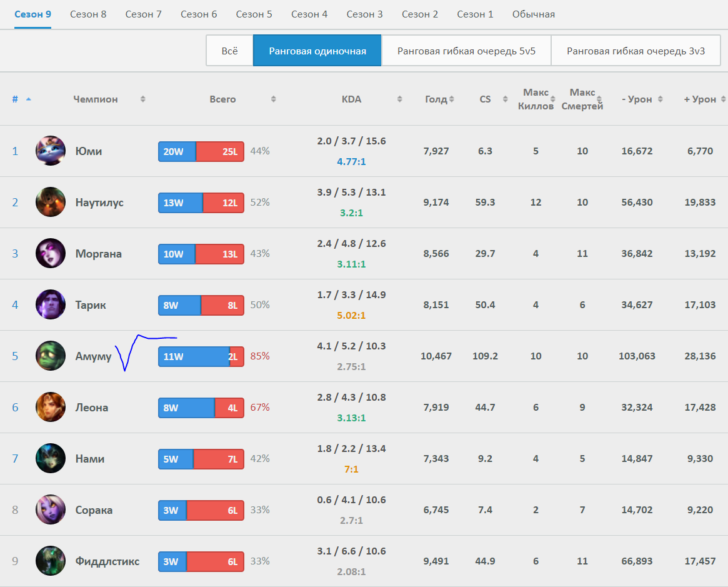Screen dimensions: 728x587
Task: Select Ранговая гибкая очередь 5v5 filter
Action: click(466, 51)
